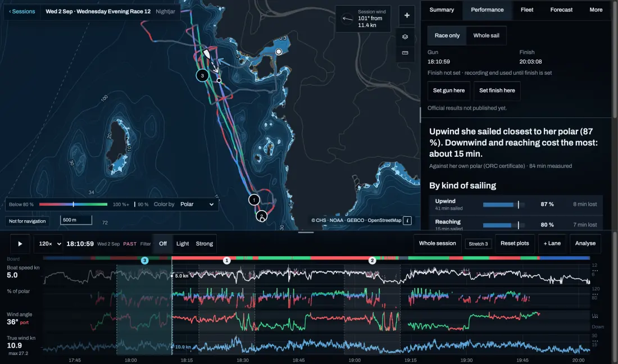Screen dimensions: 618x364
Task: Start playback with the play button
Action: (20, 243)
